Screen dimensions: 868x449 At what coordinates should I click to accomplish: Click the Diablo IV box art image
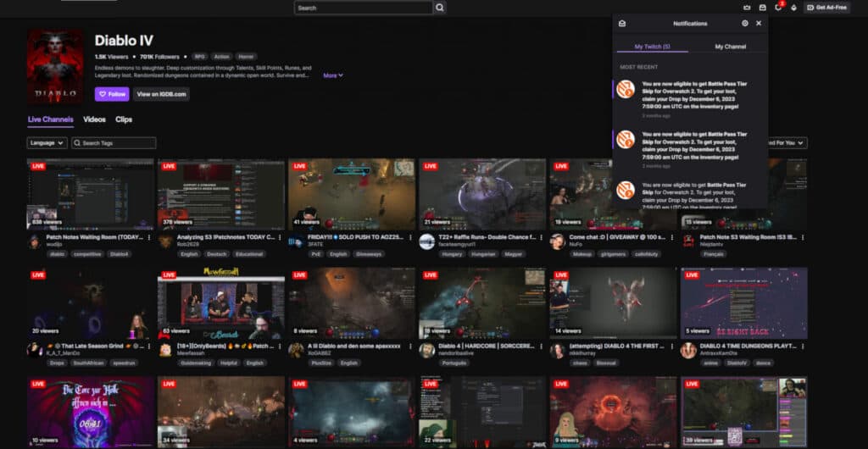(x=55, y=66)
